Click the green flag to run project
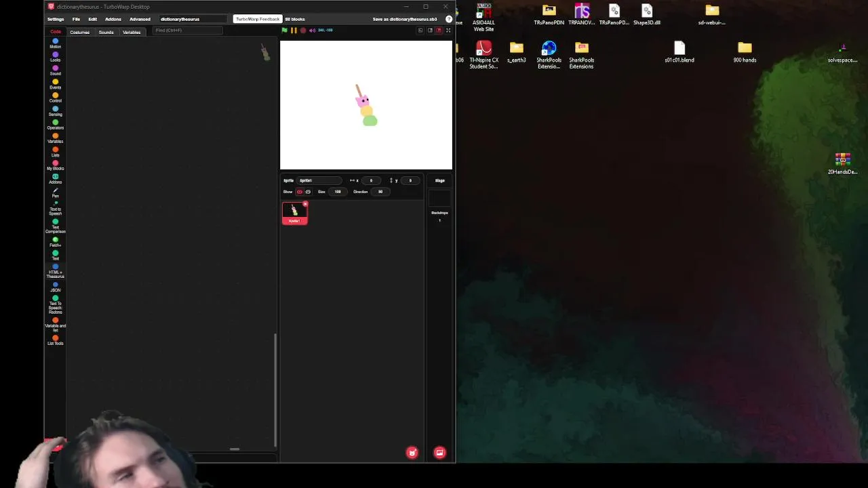868x488 pixels. point(284,30)
